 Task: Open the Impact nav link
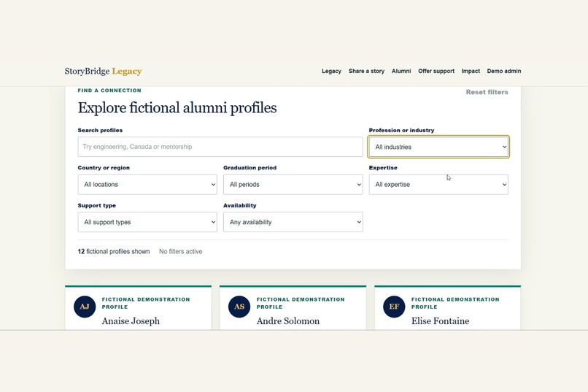(x=471, y=71)
